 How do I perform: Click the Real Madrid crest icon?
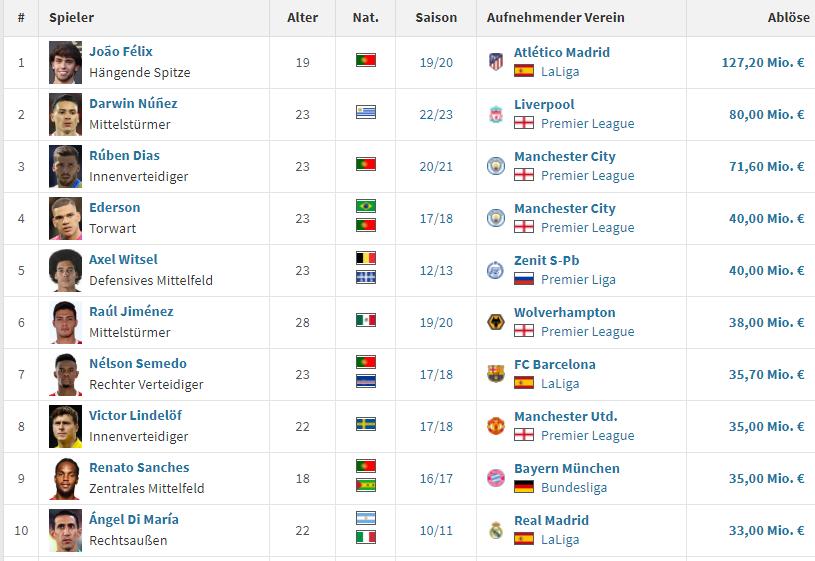click(496, 530)
